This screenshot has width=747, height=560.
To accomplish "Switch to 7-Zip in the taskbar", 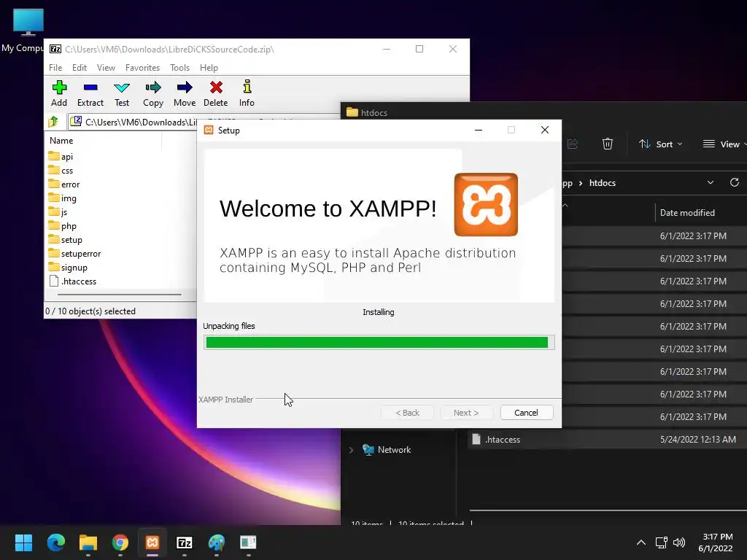I will pos(185,542).
